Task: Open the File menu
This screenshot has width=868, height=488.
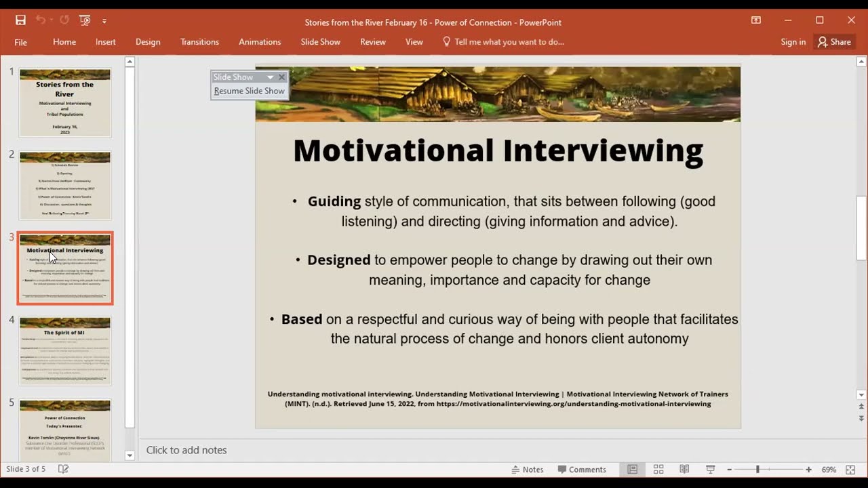Action: point(21,42)
